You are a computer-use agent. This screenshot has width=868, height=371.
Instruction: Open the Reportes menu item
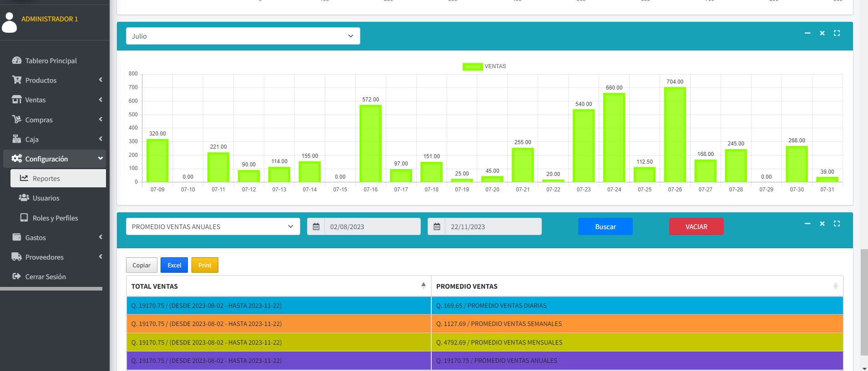(58, 178)
